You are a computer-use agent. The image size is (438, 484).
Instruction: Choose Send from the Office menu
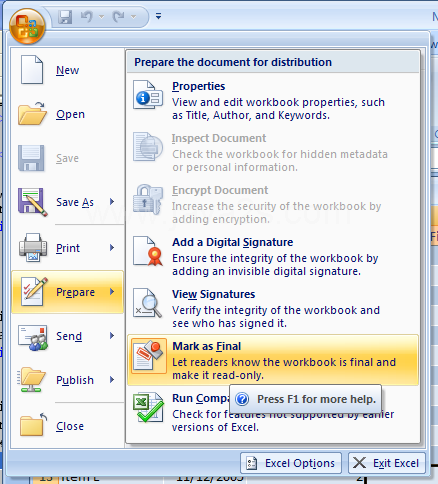tap(69, 336)
